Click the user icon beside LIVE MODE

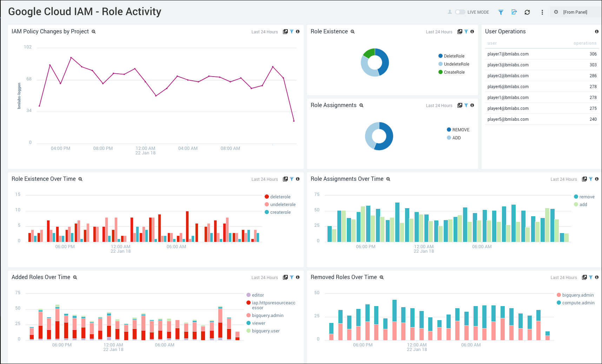(450, 12)
